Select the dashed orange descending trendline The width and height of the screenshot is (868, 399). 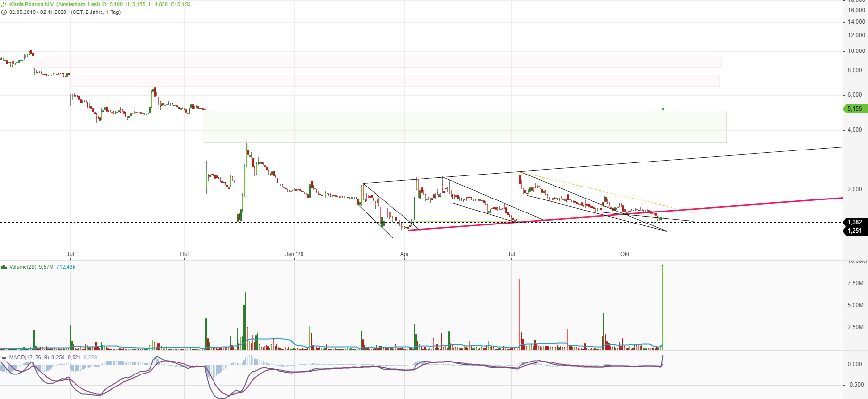(x=625, y=196)
